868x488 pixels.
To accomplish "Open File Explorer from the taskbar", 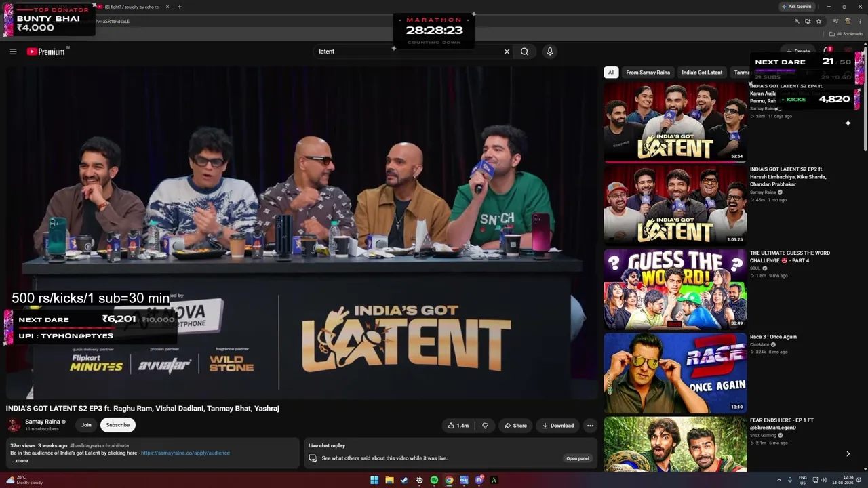I will (x=389, y=481).
